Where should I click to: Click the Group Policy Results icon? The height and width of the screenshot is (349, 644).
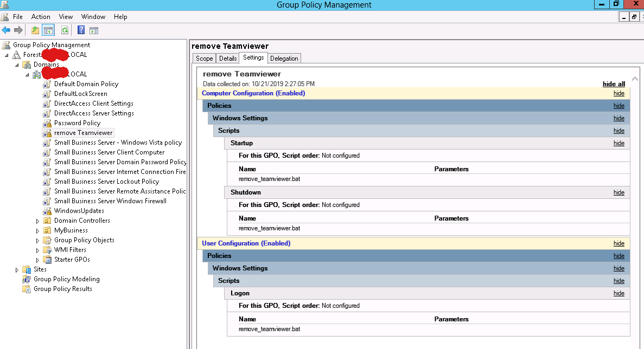(27, 289)
